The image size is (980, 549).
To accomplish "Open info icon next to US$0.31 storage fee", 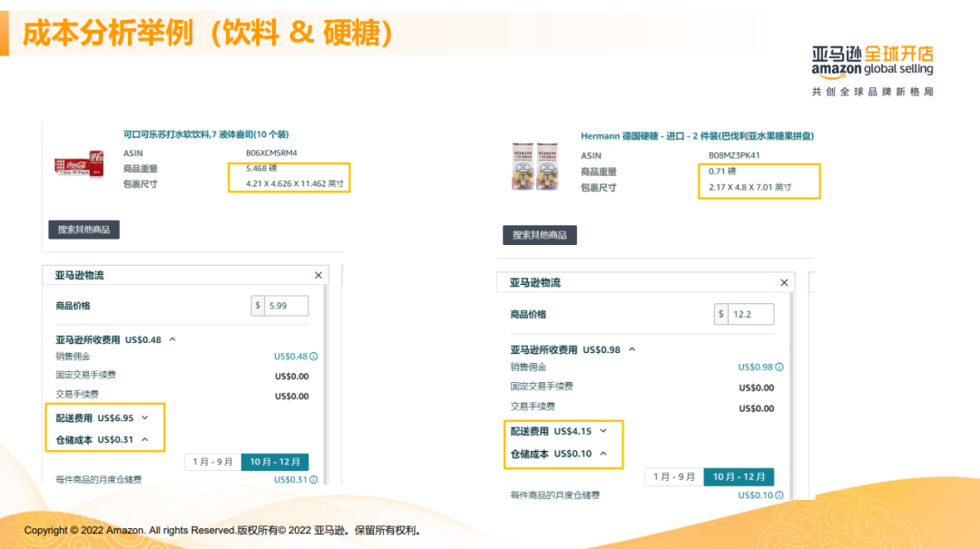I will pos(314,480).
